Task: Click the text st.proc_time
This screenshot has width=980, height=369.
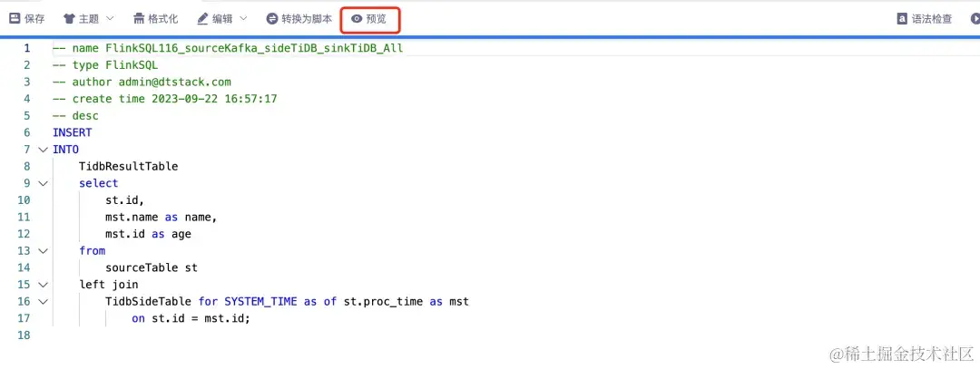Action: 383,301
